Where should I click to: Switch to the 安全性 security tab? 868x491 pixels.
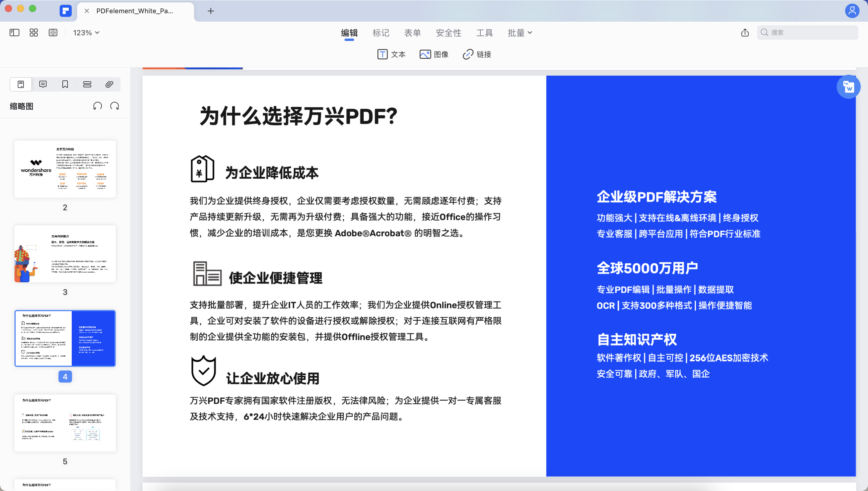coord(449,32)
